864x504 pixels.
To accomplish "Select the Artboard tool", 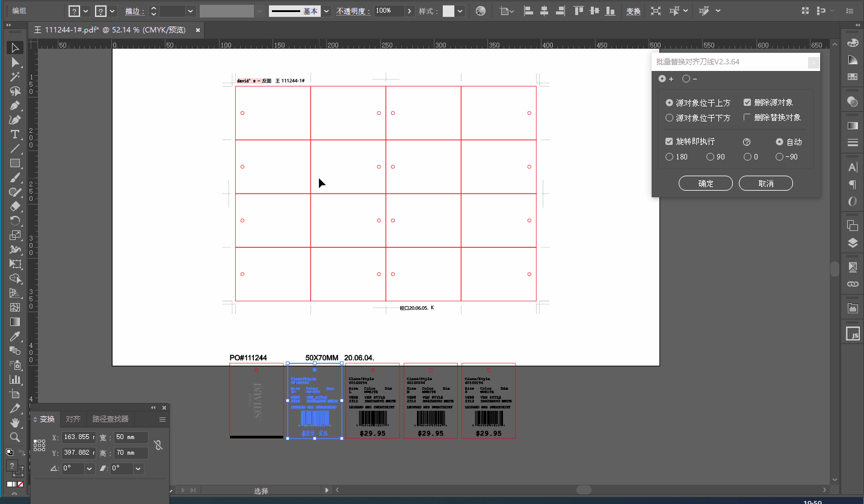I will pos(16,394).
